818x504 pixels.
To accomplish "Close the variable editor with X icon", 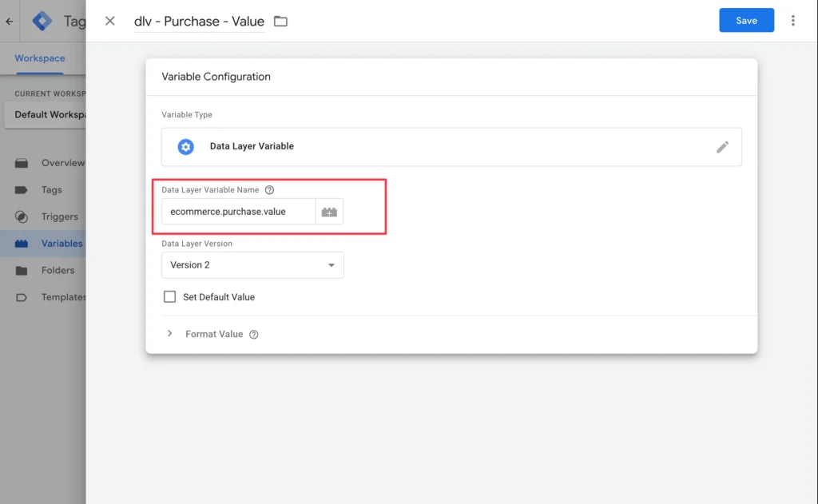I will (x=110, y=21).
